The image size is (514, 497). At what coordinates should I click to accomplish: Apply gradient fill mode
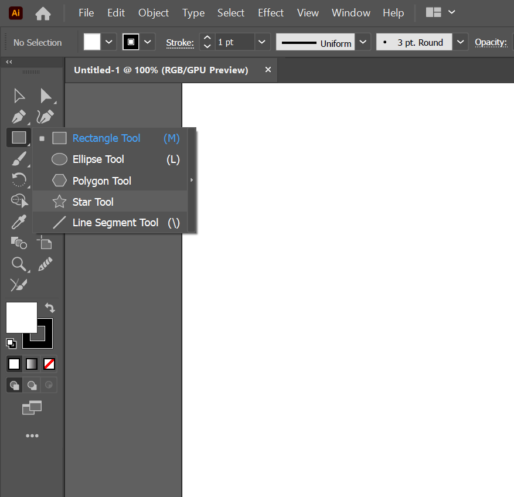point(32,364)
